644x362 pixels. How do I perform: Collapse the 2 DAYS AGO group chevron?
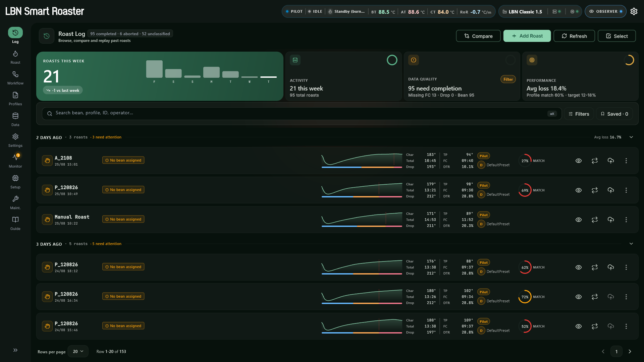tap(631, 137)
